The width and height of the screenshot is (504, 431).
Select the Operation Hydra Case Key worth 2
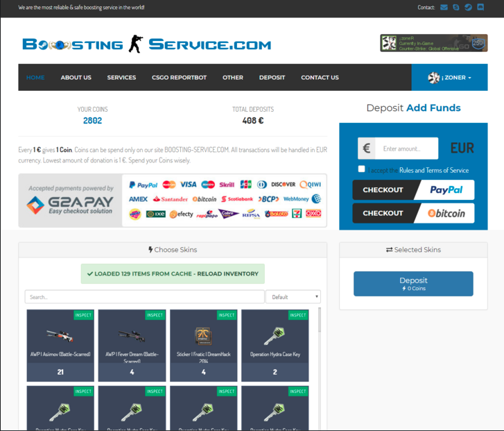click(x=275, y=346)
